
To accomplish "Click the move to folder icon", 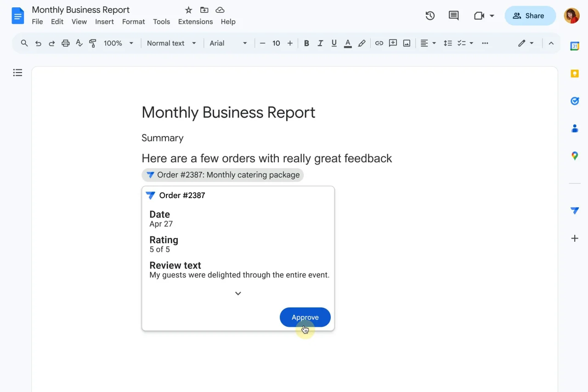I will [x=204, y=10].
